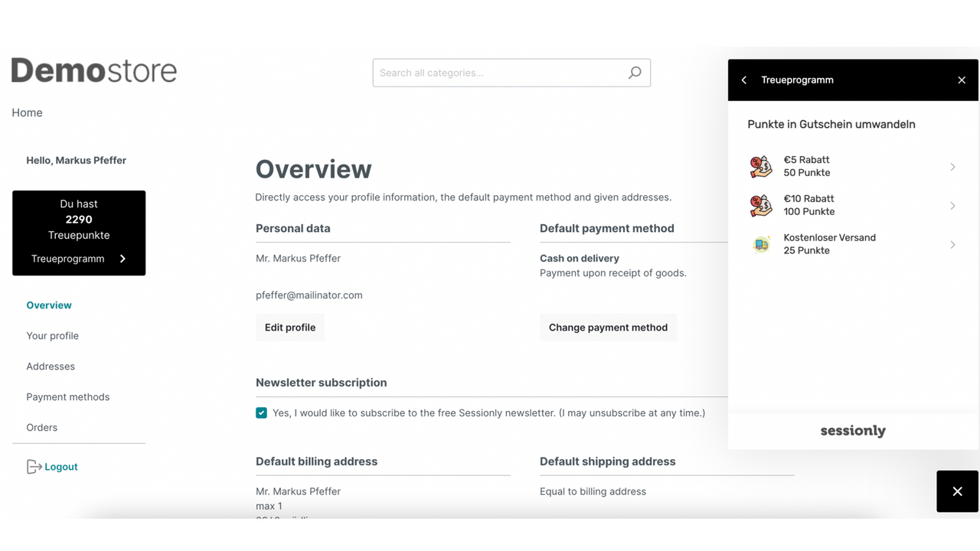Dismiss widget with bottom-right X button

[957, 491]
